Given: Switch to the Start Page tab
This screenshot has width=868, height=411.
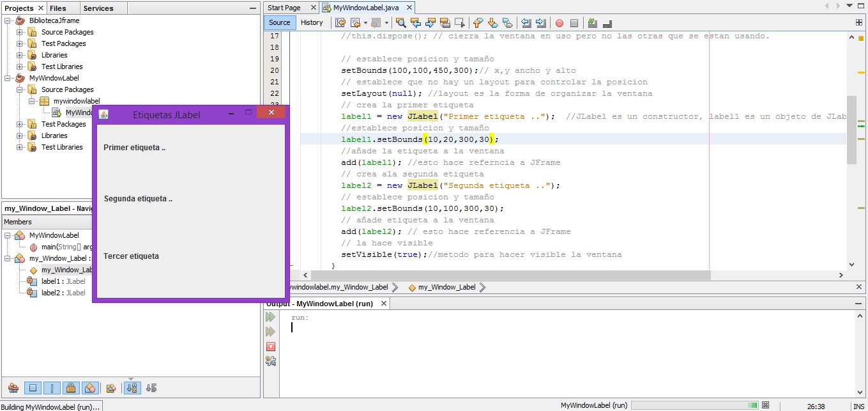Looking at the screenshot, I should [284, 8].
